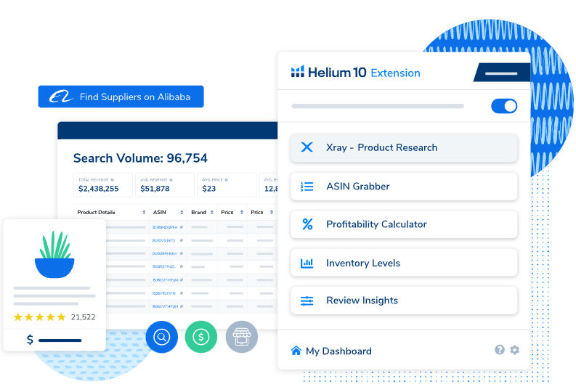
Task: Click info icon beside Total Revenue
Action: pyautogui.click(x=113, y=180)
